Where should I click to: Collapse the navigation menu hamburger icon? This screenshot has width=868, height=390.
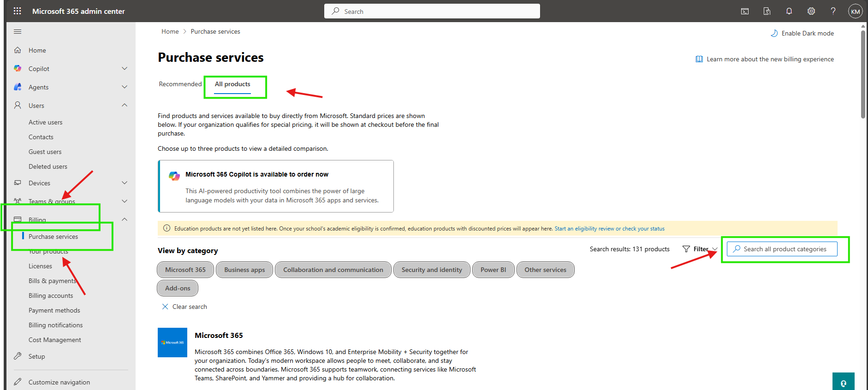point(18,32)
